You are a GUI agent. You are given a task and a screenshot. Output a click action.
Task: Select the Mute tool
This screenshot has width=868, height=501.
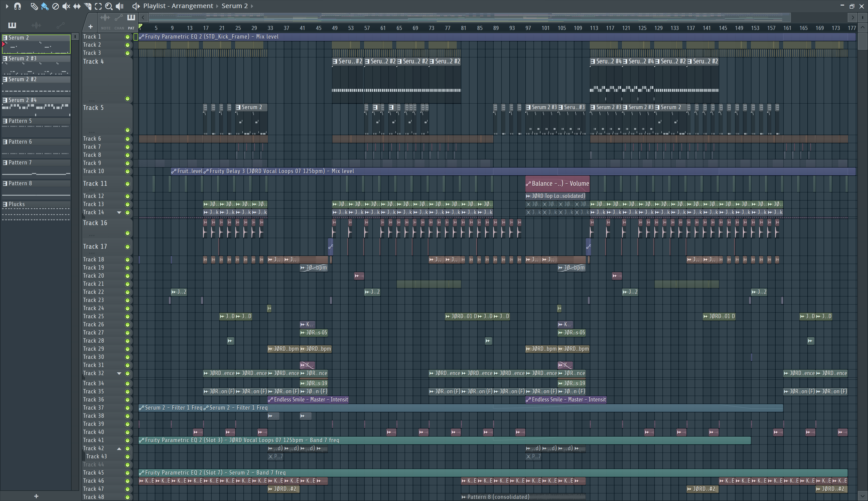click(x=66, y=6)
